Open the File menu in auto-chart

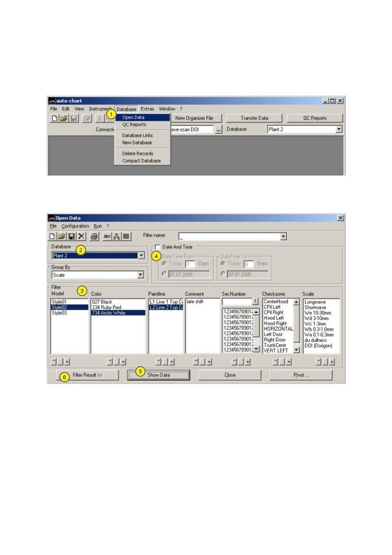click(53, 109)
